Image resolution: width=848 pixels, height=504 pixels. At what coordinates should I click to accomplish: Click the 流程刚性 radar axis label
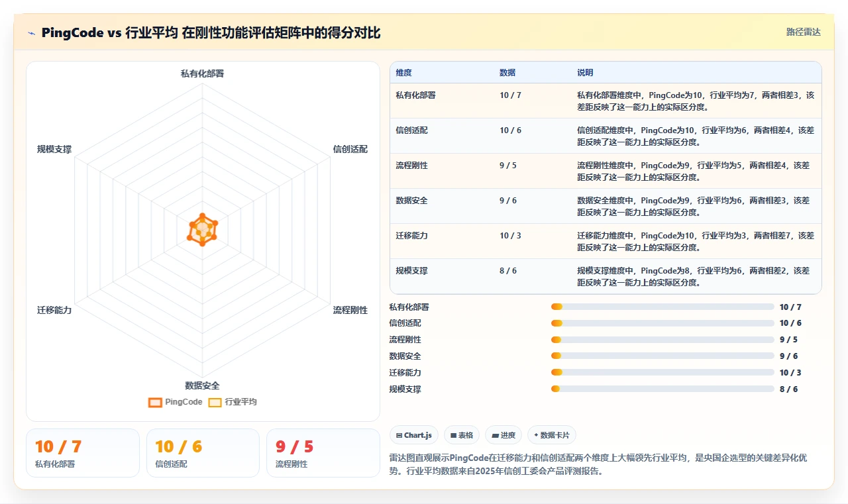click(350, 310)
